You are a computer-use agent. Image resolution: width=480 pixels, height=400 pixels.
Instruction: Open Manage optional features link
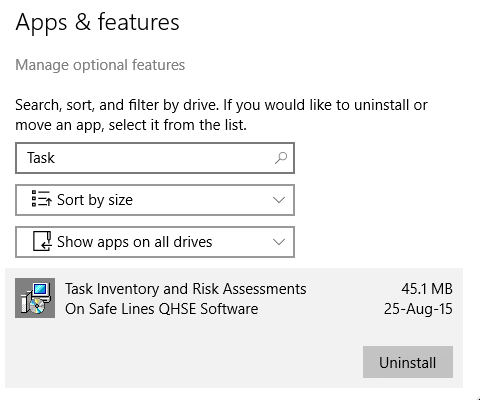[100, 65]
